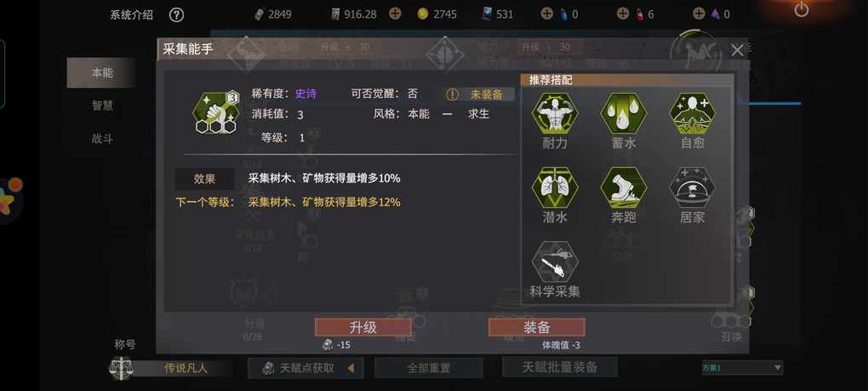Select the 蓄水 water storage talent icon

click(x=623, y=113)
